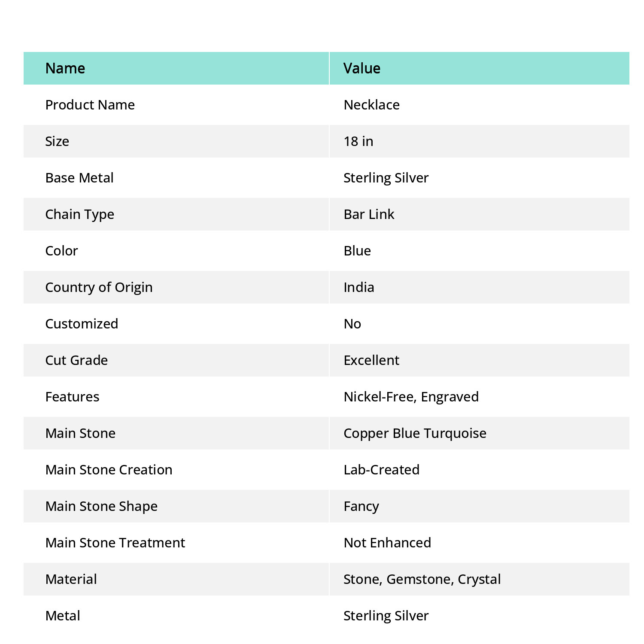Select the Not Enhanced treatment value
Image resolution: width=644 pixels, height=644 pixels.
pos(387,543)
